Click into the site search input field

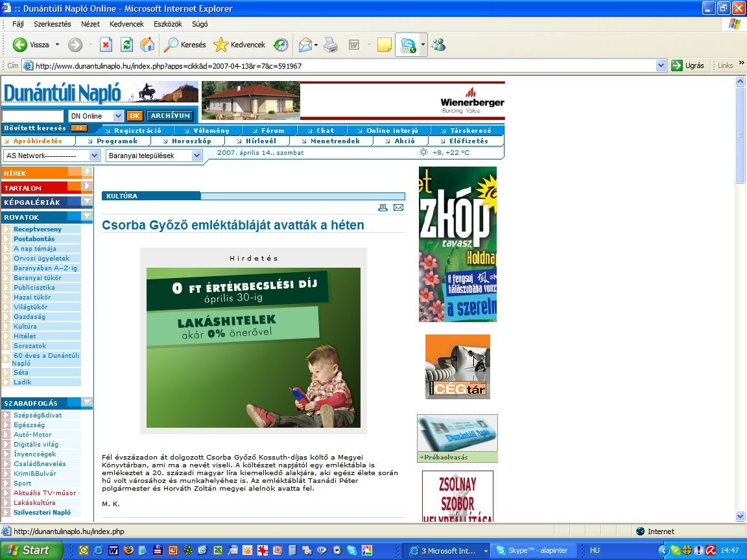click(32, 116)
